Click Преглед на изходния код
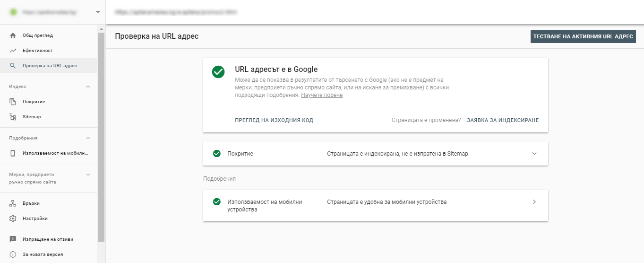 (274, 120)
